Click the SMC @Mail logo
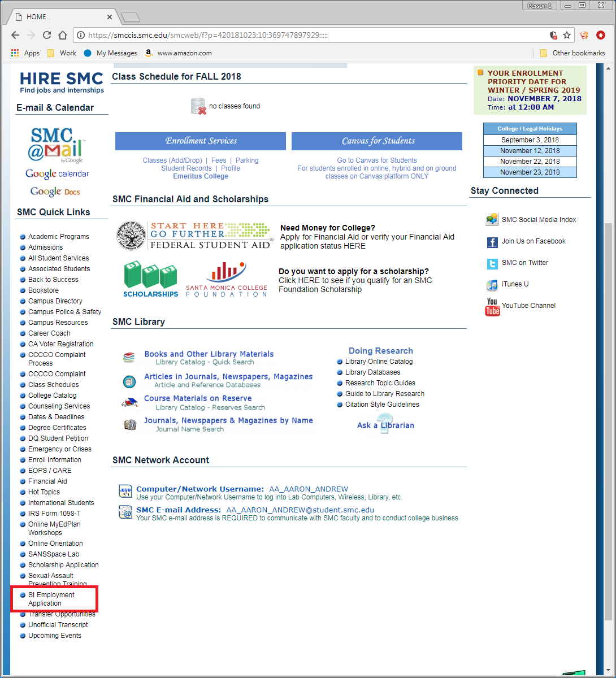This screenshot has height=678, width=616. point(56,145)
